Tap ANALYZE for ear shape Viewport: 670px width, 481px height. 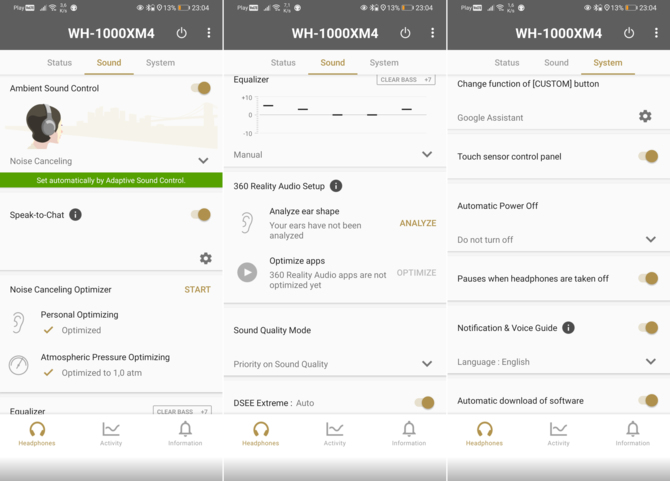pos(418,223)
